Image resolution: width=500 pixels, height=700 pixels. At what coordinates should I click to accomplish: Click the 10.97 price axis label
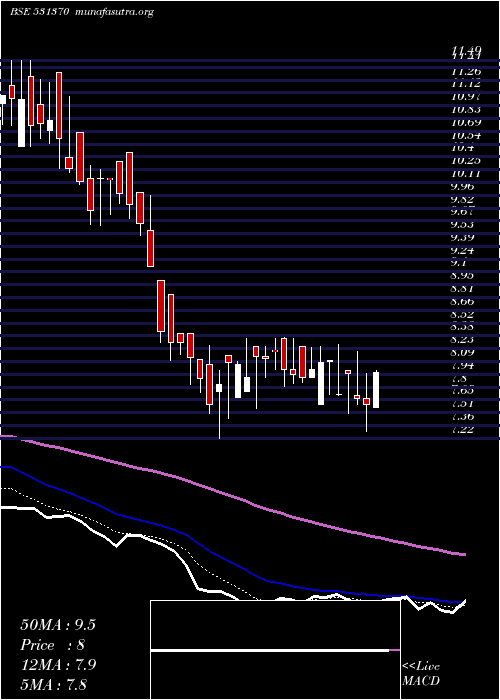(x=466, y=96)
